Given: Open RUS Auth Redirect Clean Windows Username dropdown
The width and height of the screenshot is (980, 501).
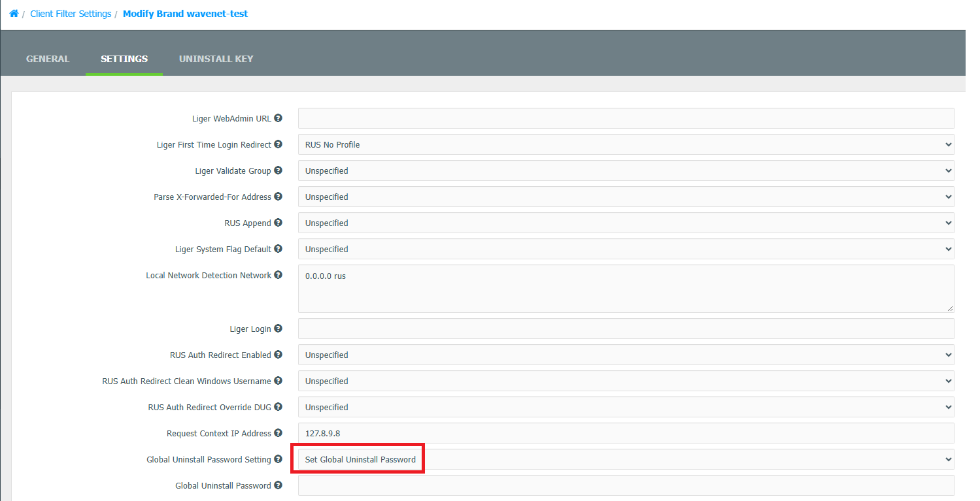Looking at the screenshot, I should tap(626, 381).
